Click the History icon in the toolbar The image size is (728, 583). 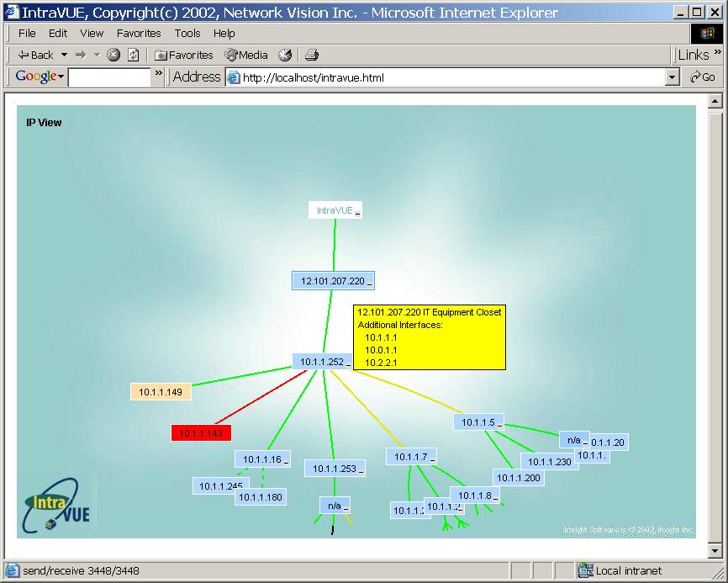click(285, 56)
